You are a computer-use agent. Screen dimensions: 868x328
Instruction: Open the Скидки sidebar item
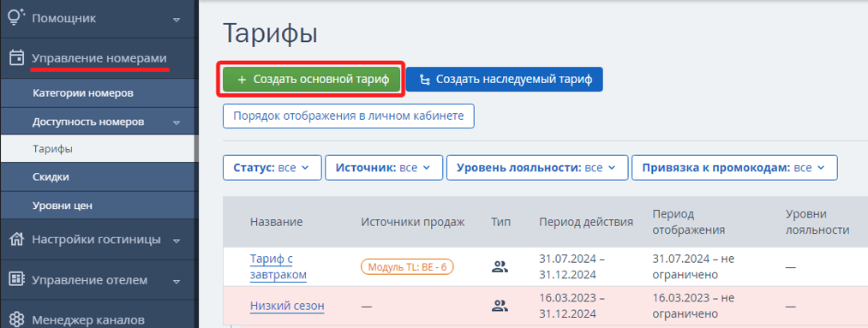51,177
